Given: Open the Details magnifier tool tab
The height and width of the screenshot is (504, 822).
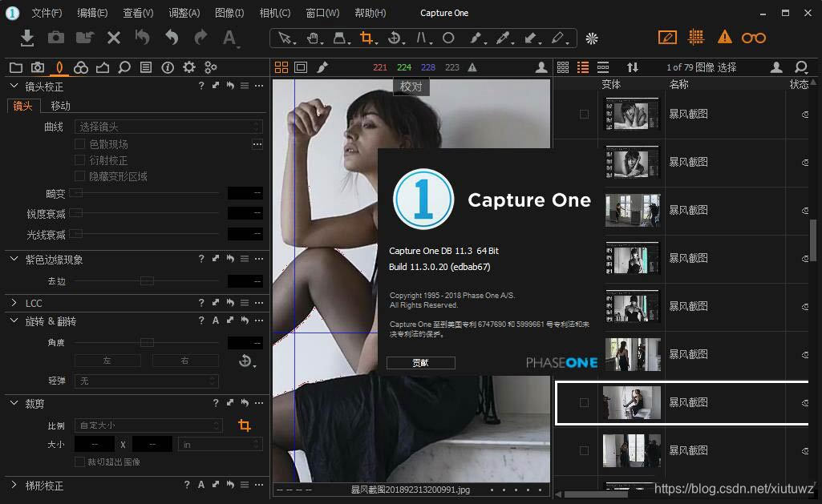Looking at the screenshot, I should pyautogui.click(x=124, y=67).
